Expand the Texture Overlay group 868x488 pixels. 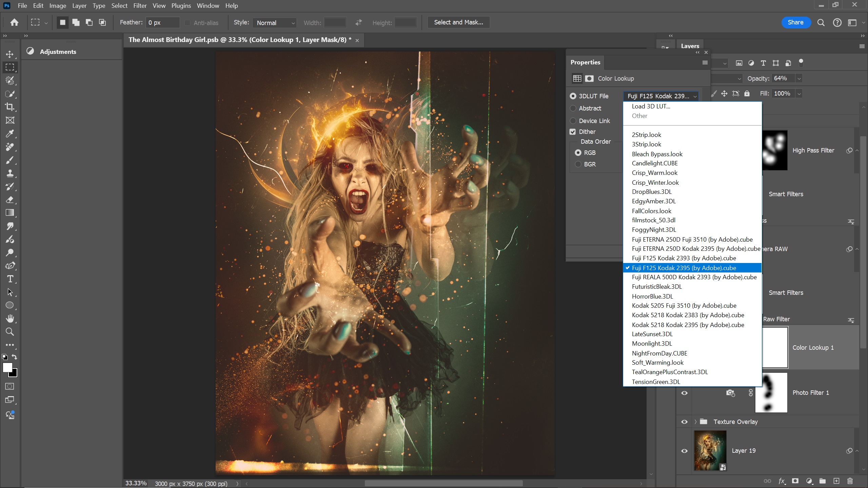tap(695, 422)
